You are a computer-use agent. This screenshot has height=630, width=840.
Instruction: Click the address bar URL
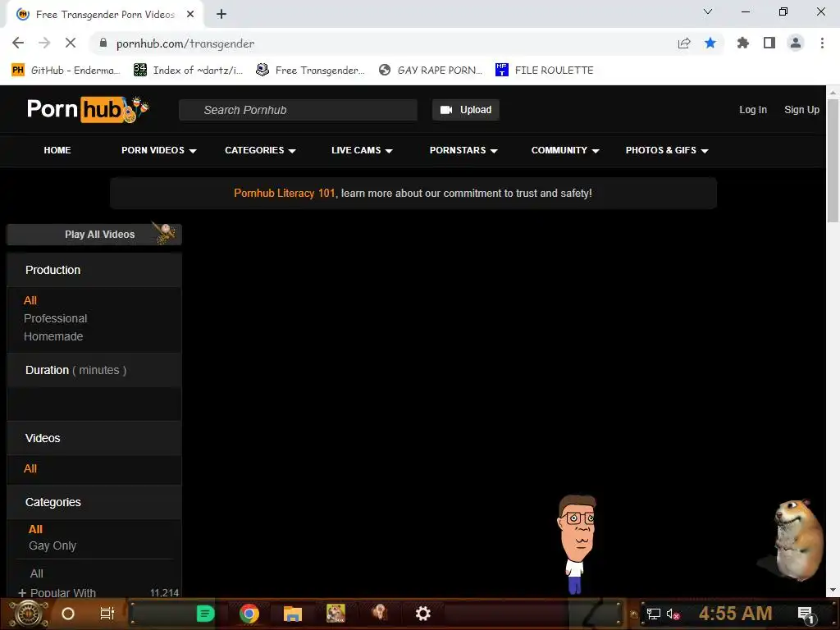(x=185, y=43)
